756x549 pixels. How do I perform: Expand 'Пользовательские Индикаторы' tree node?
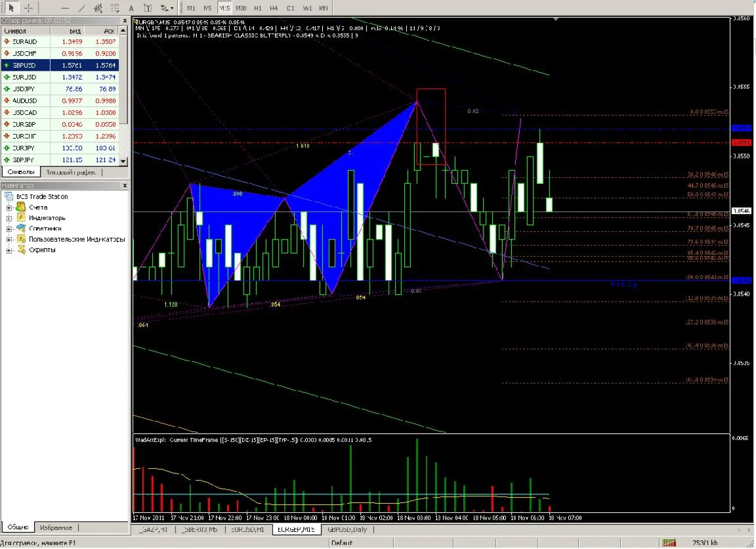click(9, 240)
